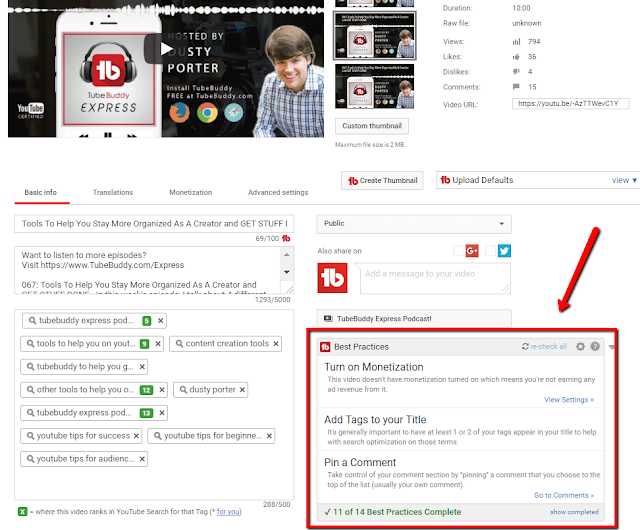Remove the tools to help you on yout tag

158,344
